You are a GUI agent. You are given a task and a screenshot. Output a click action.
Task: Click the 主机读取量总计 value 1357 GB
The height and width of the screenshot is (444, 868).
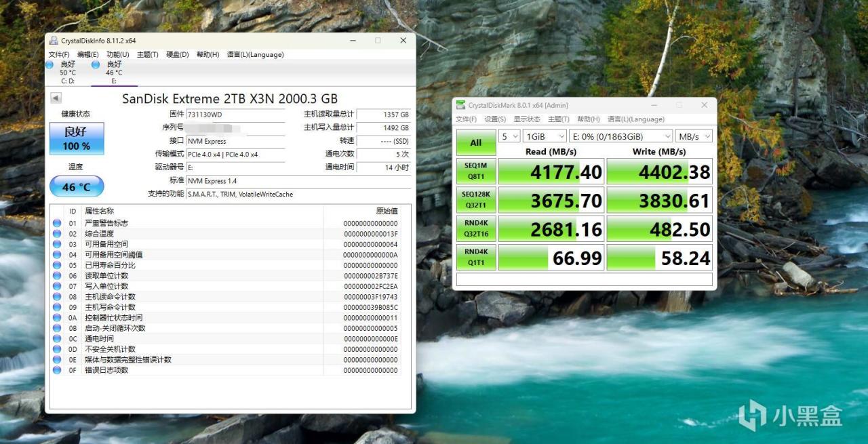pyautogui.click(x=384, y=115)
